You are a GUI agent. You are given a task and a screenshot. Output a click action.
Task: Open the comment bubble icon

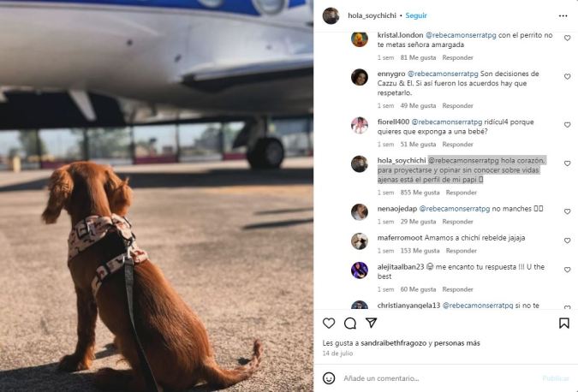[x=350, y=324]
